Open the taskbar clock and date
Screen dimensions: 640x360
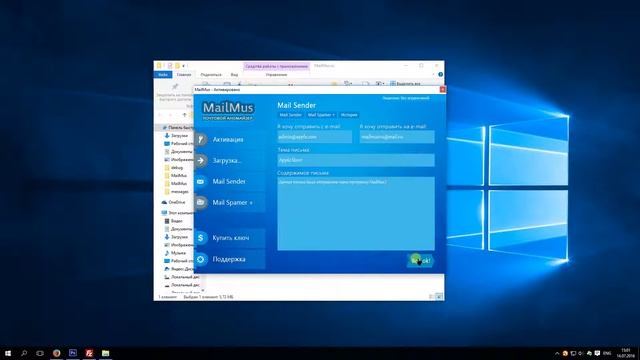point(625,353)
